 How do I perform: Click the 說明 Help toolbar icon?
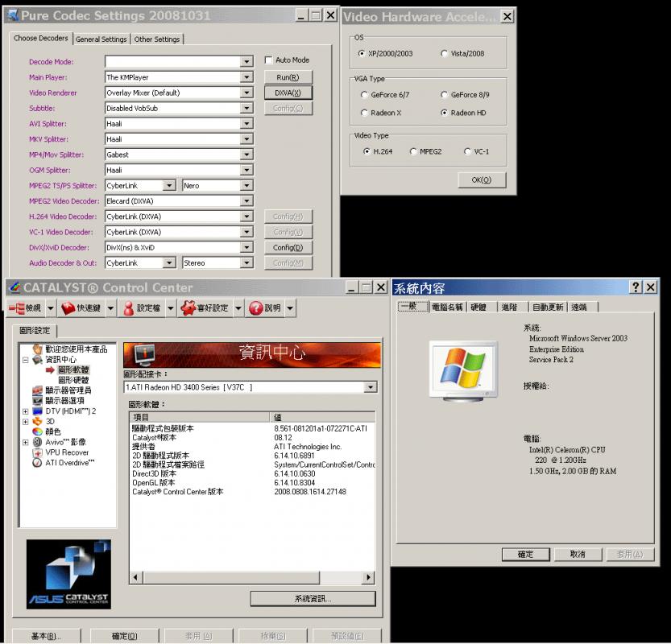(x=264, y=307)
